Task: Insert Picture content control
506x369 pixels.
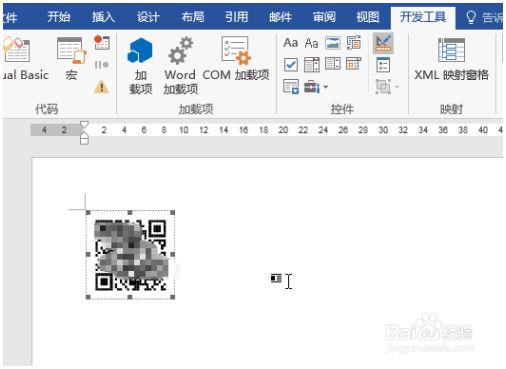Action: tap(332, 43)
